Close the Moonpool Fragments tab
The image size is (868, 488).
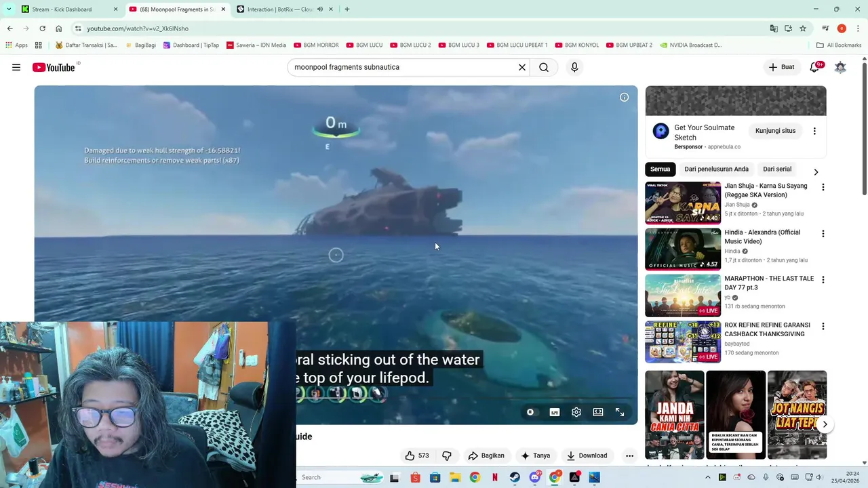[x=223, y=9]
